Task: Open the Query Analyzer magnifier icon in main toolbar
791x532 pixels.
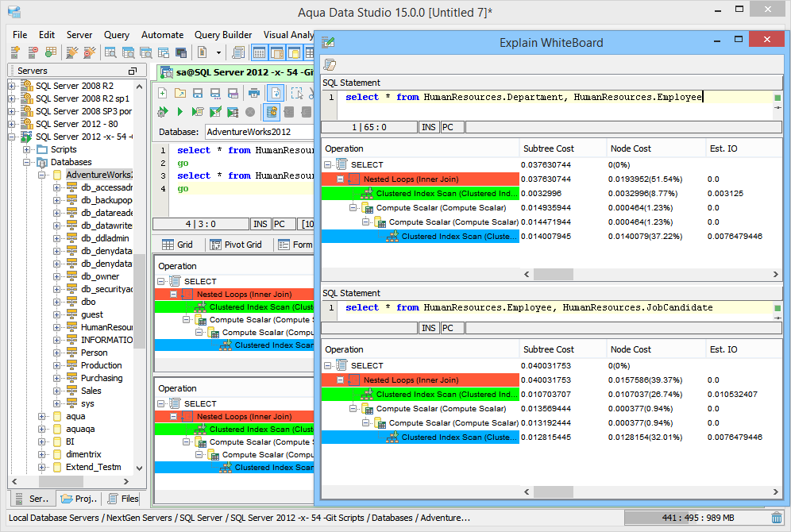Action: [110, 52]
